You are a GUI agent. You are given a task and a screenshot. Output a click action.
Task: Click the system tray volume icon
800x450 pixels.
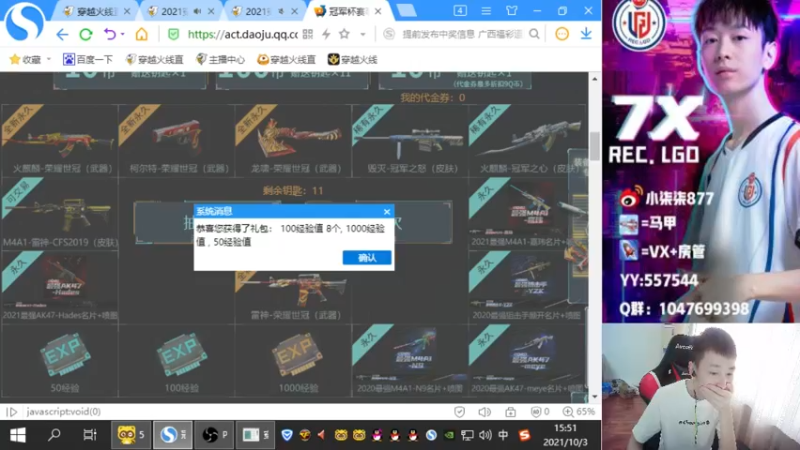coord(485,435)
